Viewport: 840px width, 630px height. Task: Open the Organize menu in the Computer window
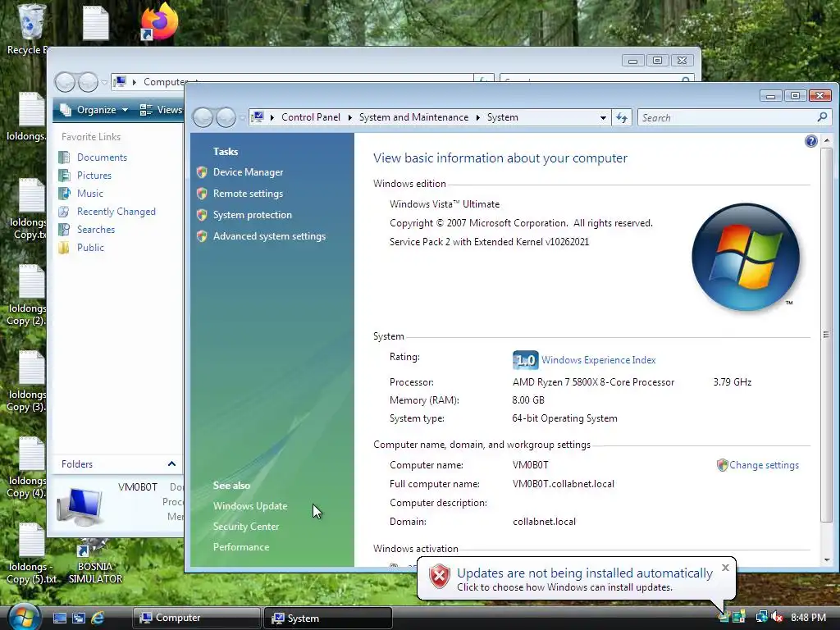coord(94,110)
